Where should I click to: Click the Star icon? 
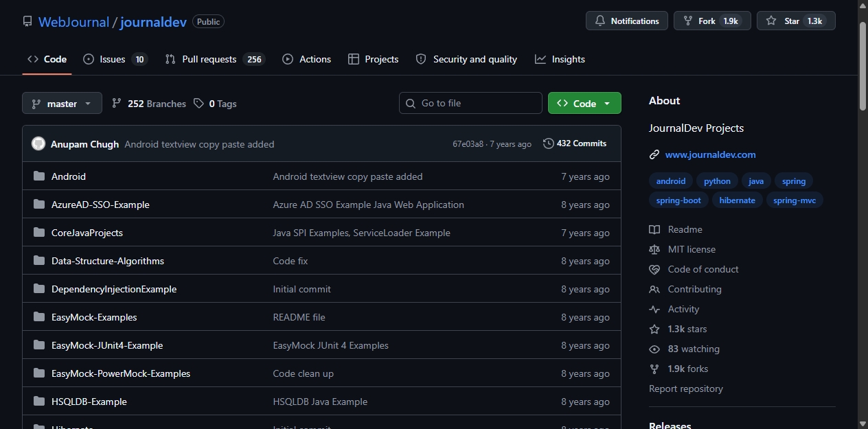(x=771, y=21)
